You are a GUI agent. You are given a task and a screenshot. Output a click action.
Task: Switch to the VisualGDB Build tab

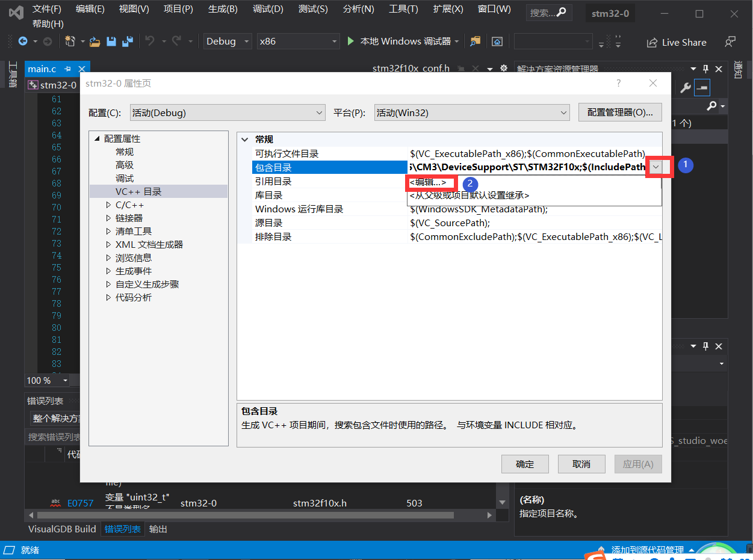(62, 529)
